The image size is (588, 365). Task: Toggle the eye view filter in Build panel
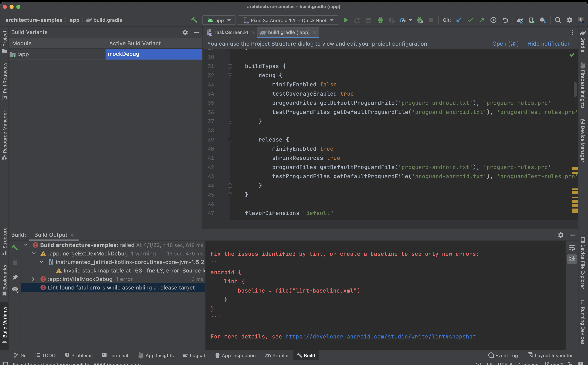(15, 289)
